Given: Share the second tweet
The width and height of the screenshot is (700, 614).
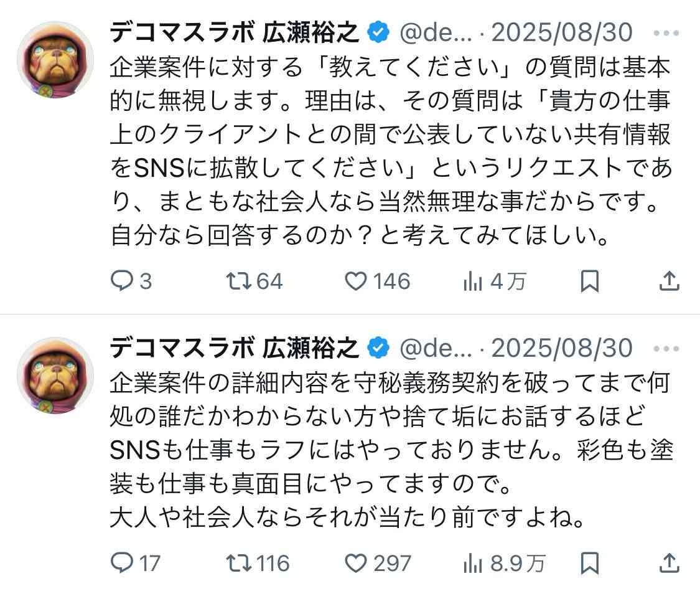Looking at the screenshot, I should [x=669, y=564].
